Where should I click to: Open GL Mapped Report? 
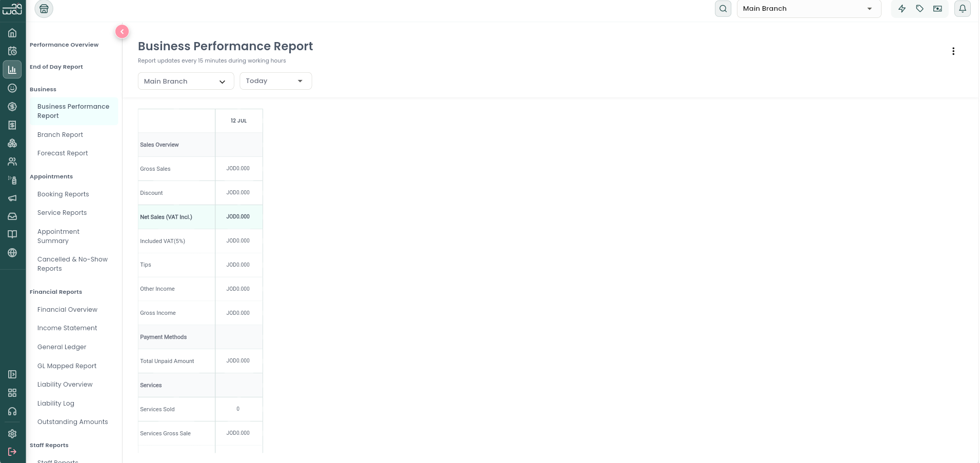click(67, 366)
